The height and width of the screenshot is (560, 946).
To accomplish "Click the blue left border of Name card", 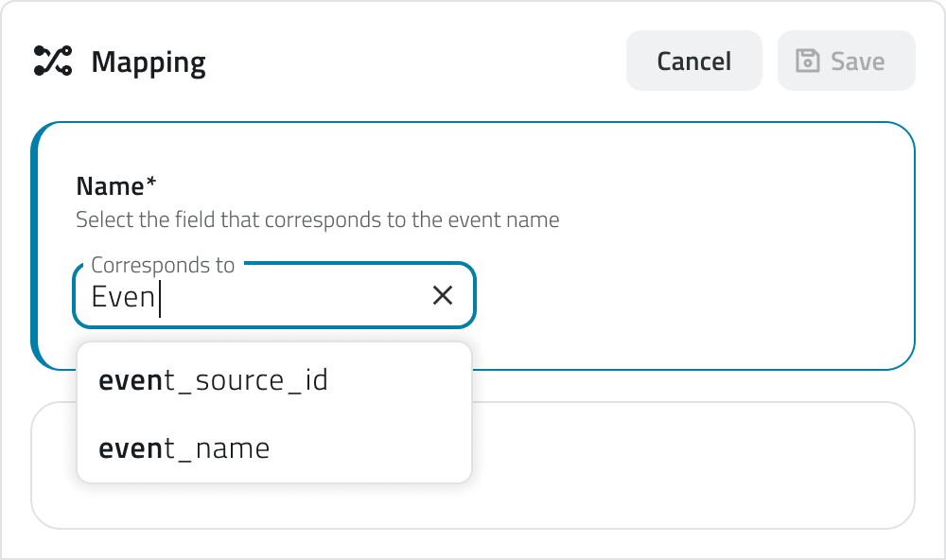I will coord(34,246).
